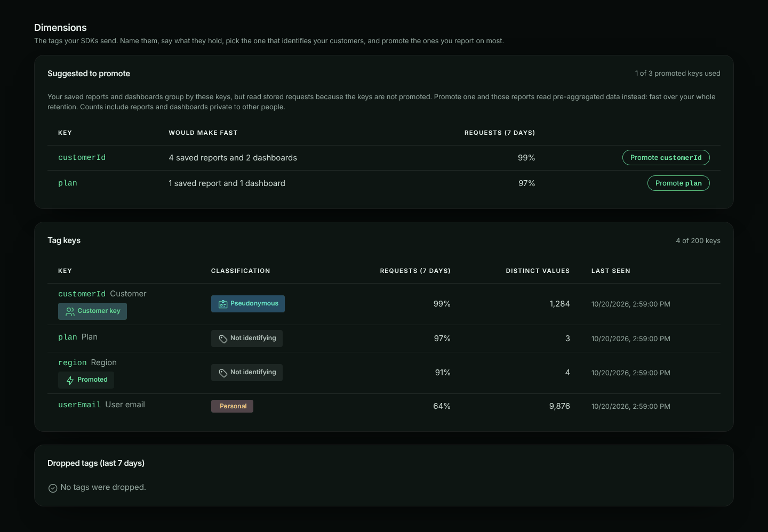Viewport: 768px width, 532px height.
Task: Click the userEmail key in Tag keys
Action: point(79,405)
